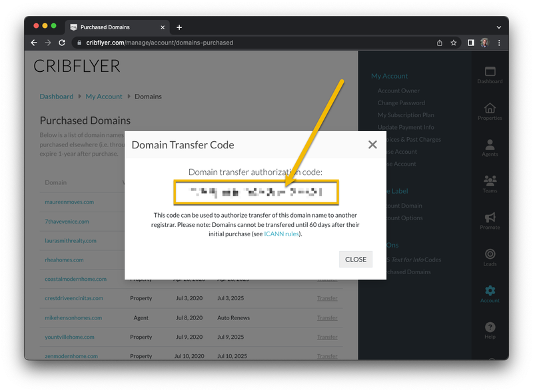Viewport: 533px width, 392px height.
Task: Select Change Password in the menu
Action: pyautogui.click(x=401, y=103)
